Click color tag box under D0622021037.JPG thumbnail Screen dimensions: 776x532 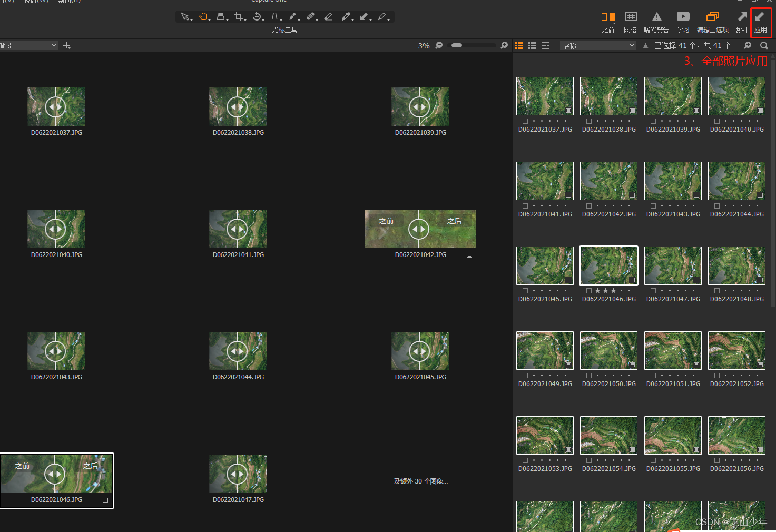pyautogui.click(x=525, y=121)
